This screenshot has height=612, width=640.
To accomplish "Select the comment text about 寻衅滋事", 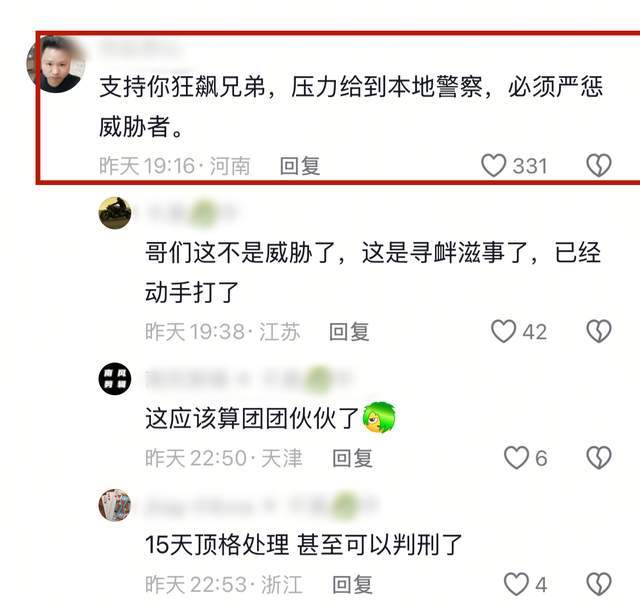I will 373,272.
